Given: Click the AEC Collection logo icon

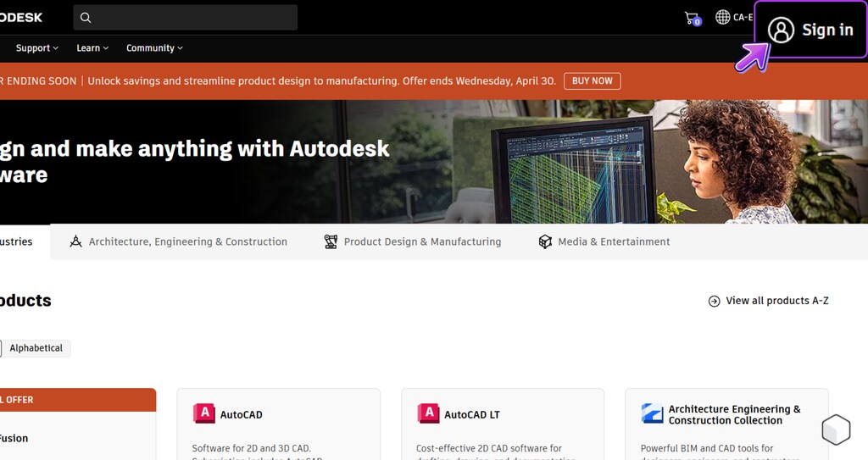Looking at the screenshot, I should coord(652,413).
